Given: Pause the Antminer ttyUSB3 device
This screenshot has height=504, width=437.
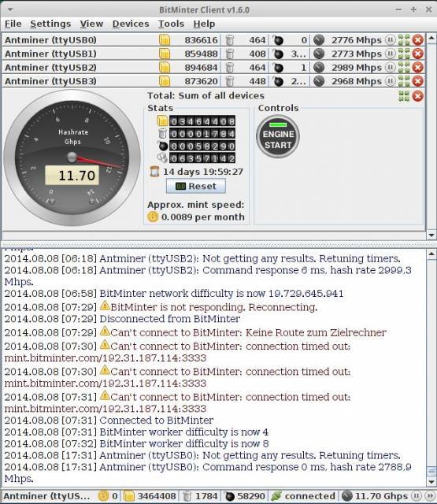Looking at the screenshot, I should click(390, 81).
